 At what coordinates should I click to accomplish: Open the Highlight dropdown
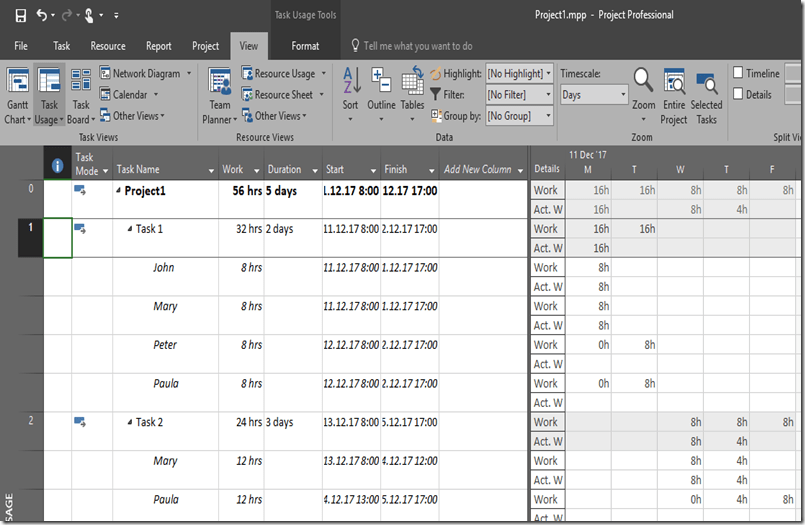click(518, 73)
